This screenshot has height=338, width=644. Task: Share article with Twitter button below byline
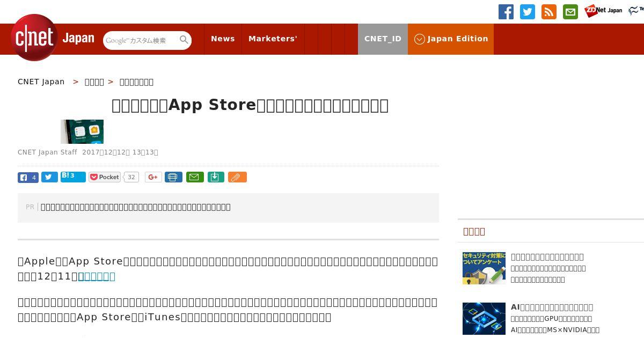49,177
